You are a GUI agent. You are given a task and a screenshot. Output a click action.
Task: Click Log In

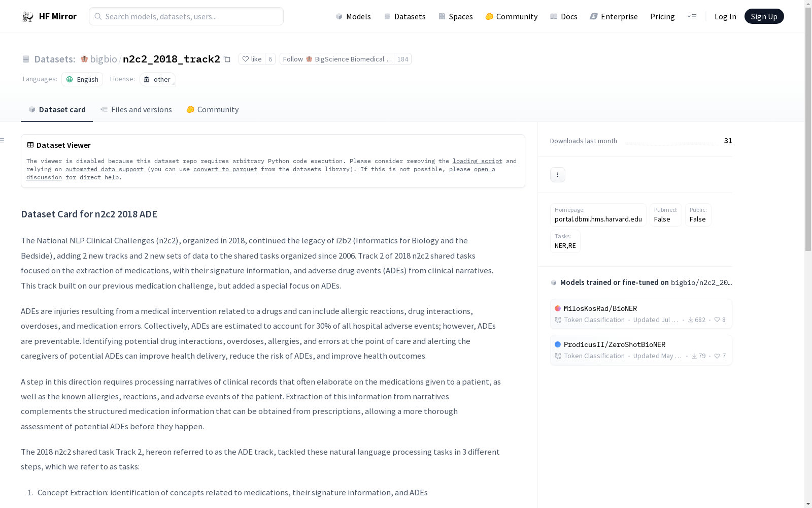tap(725, 16)
